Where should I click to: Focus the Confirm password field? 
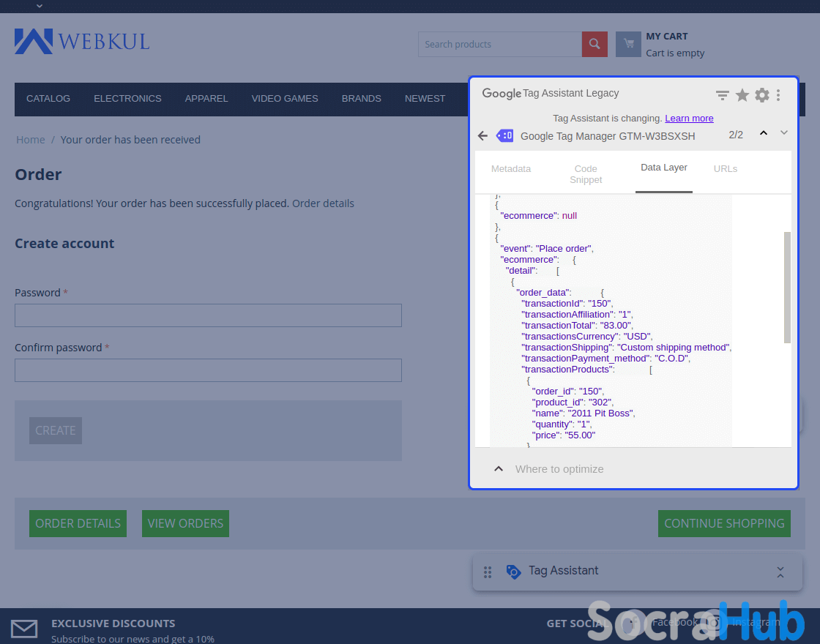pos(208,370)
